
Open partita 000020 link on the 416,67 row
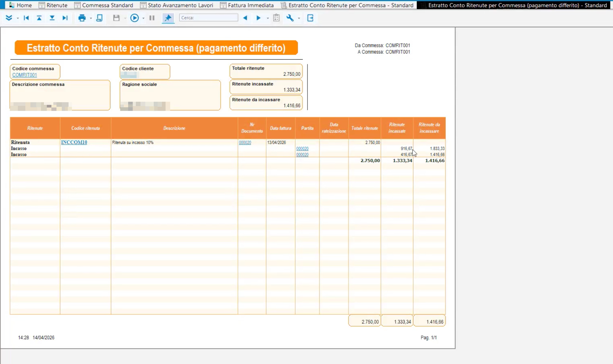coord(302,155)
